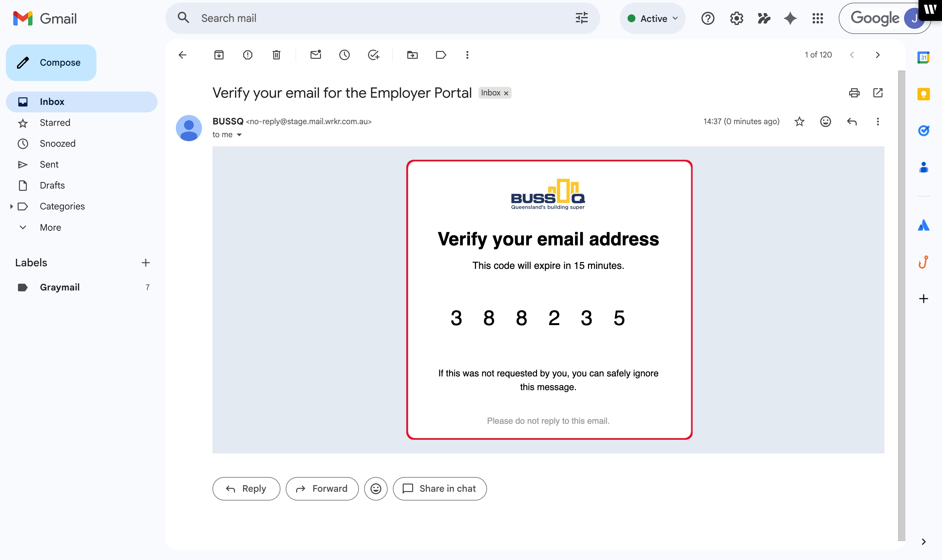
Task: Go back to the inbox list
Action: coord(183,55)
